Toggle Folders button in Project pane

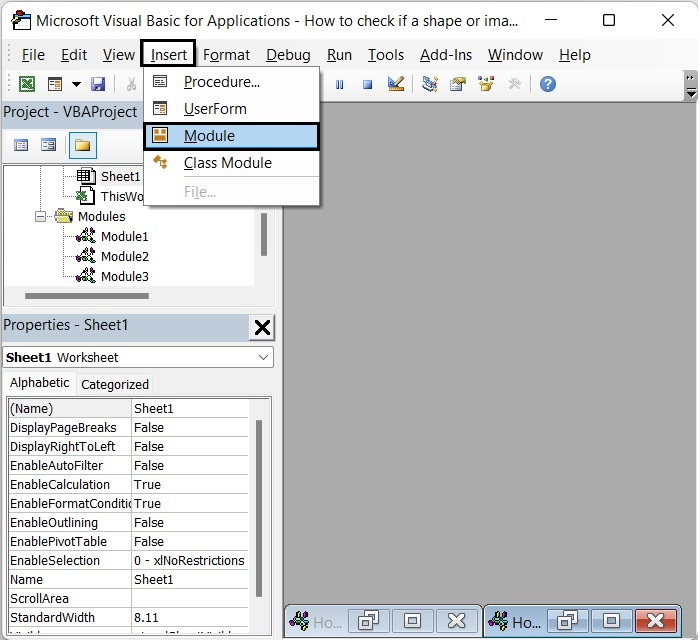[83, 145]
